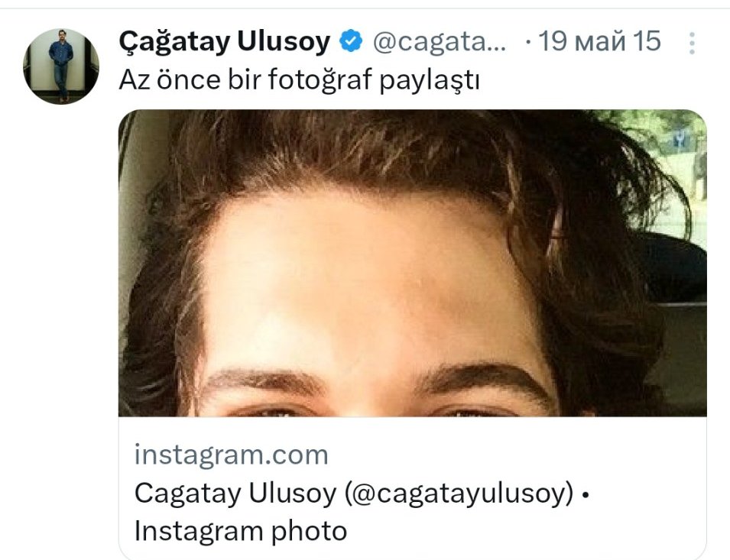Select the tweet text 'Az önce bir fotoğraf paylaştı'

pos(299,80)
